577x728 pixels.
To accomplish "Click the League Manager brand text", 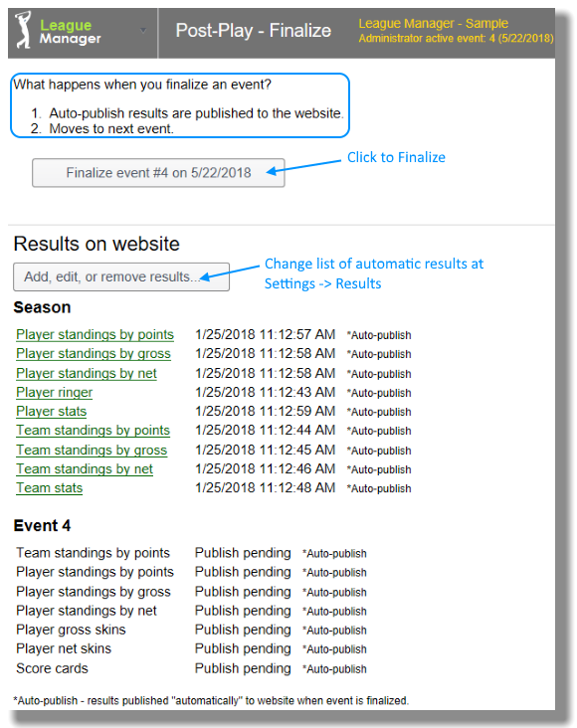I will tap(71, 32).
